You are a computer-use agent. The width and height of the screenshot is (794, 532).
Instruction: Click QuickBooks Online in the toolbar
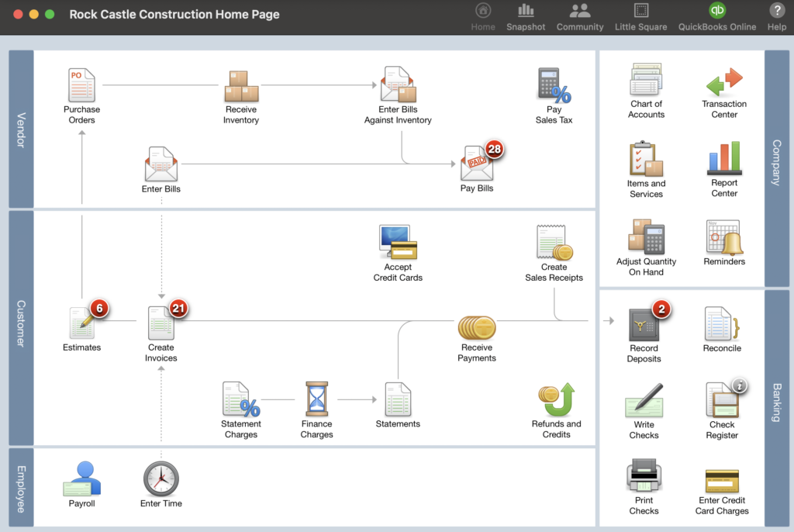tap(716, 16)
